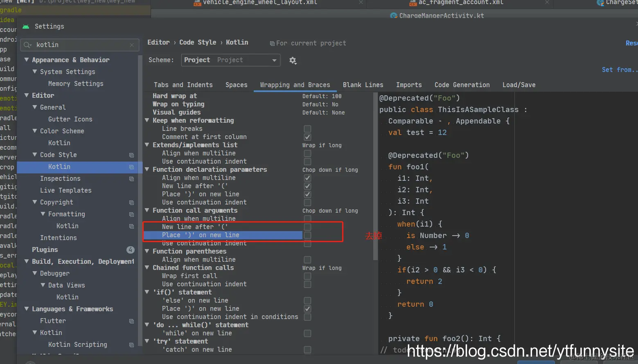Click Editor breadcrumb link

[158, 43]
